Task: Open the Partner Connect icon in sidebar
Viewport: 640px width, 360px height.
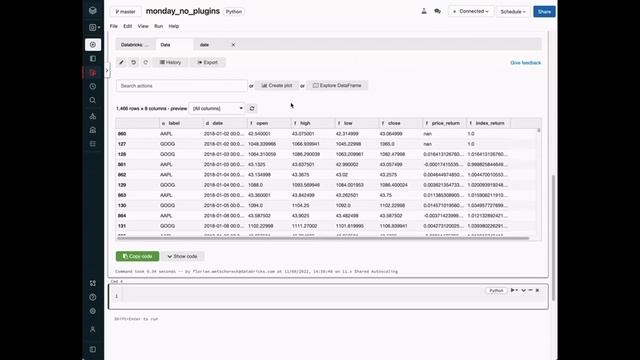Action: tap(93, 283)
